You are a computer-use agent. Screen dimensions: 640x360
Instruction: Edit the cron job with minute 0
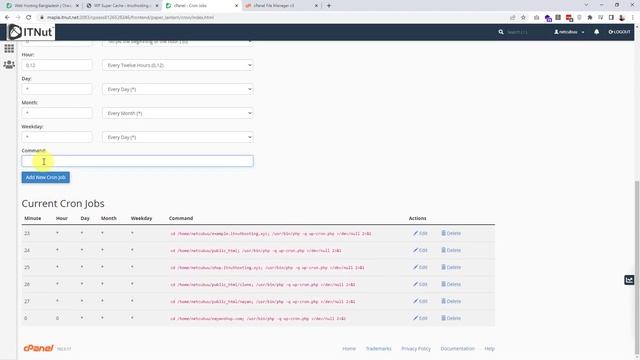pos(420,318)
